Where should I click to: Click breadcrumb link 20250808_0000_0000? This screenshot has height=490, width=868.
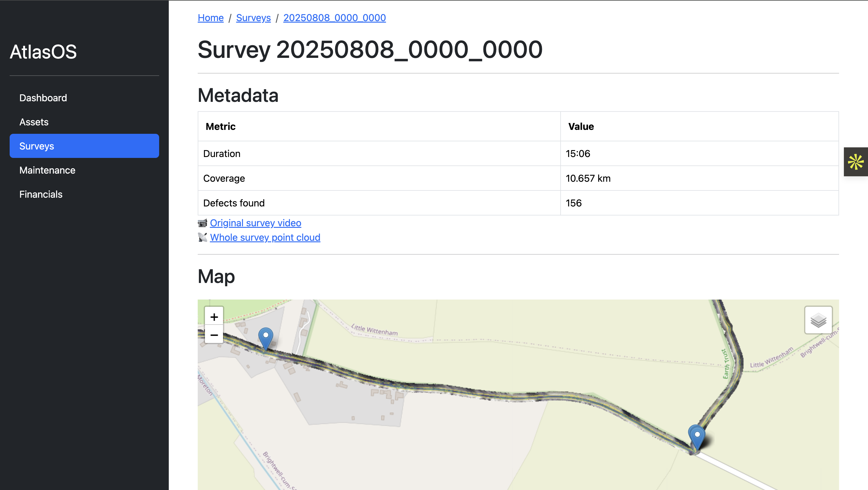pos(334,17)
